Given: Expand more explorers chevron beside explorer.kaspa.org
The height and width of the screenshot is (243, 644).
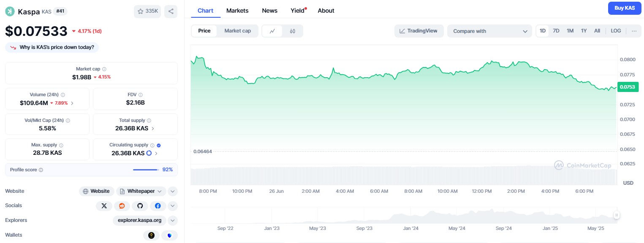Looking at the screenshot, I should click(x=172, y=220).
